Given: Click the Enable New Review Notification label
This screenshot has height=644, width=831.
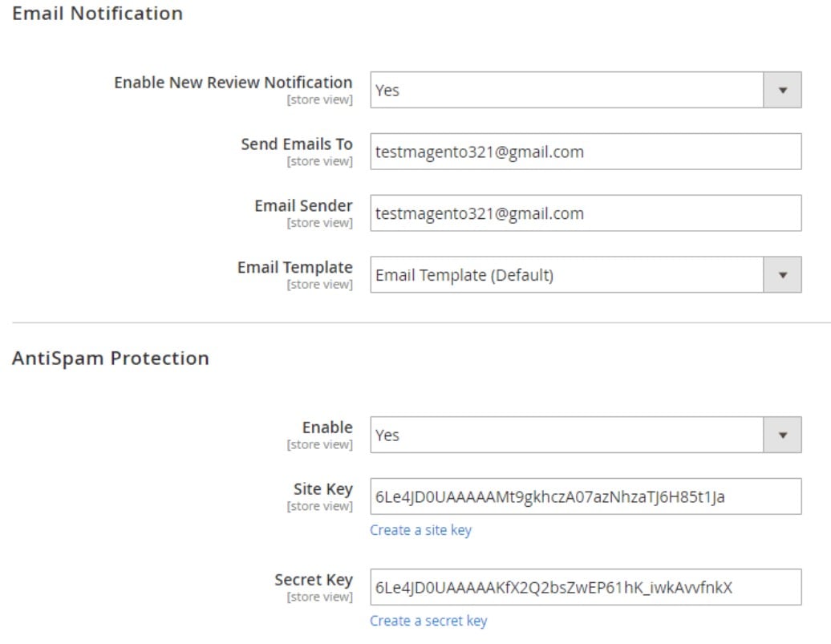Looking at the screenshot, I should (233, 83).
